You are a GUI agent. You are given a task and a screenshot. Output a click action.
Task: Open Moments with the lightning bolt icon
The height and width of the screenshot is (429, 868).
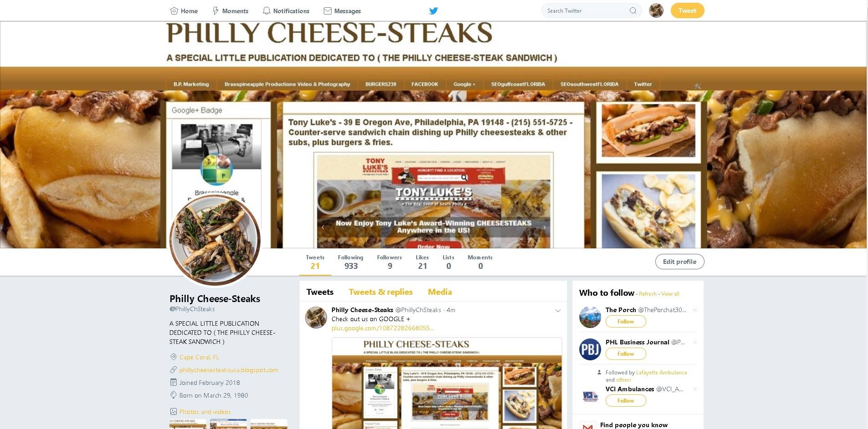click(x=230, y=11)
